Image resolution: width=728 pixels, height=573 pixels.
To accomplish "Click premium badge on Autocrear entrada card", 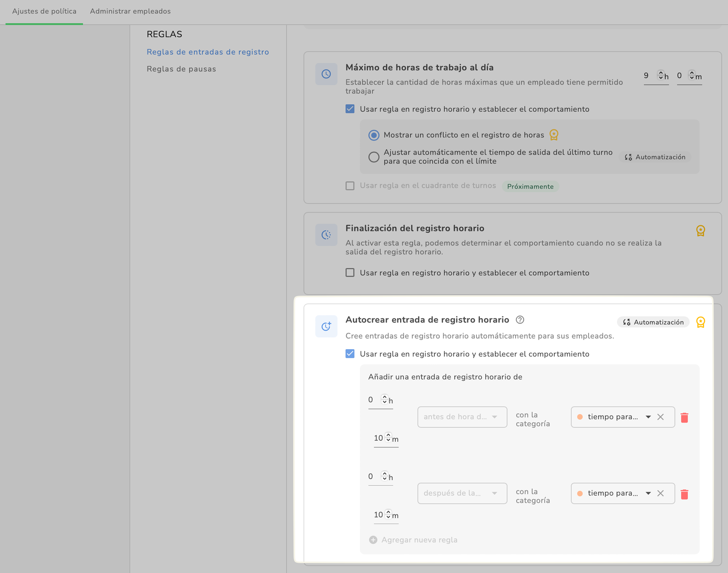I will 700,322.
